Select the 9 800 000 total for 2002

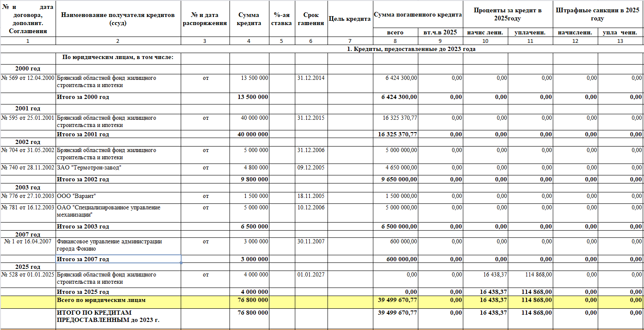tap(249, 179)
